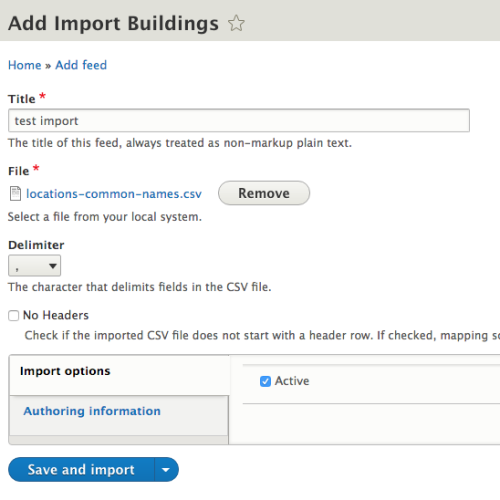Screen dimensions: 500x500
Task: Open the locations-common-names.csv file link
Action: coord(114,194)
